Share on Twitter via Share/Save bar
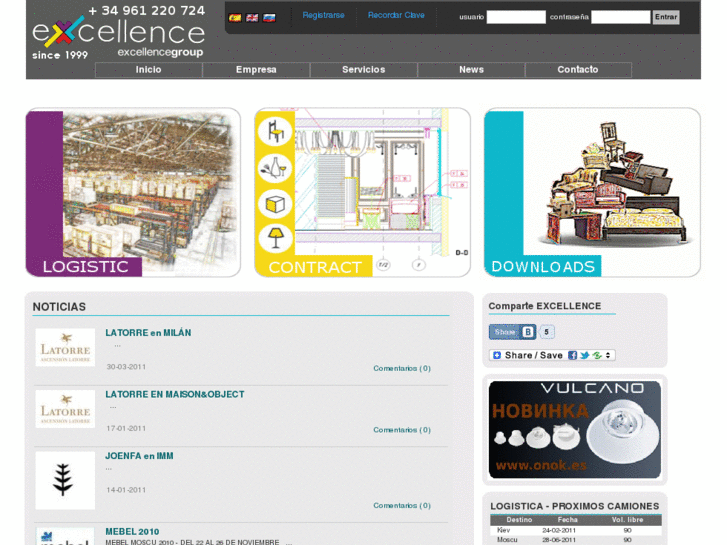This screenshot has width=727, height=545. [585, 355]
